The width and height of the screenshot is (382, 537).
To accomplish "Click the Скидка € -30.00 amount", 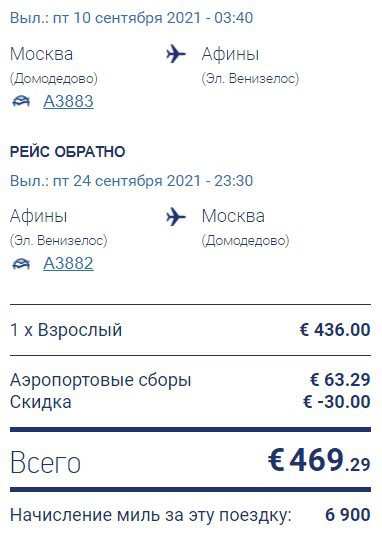I will point(336,402).
